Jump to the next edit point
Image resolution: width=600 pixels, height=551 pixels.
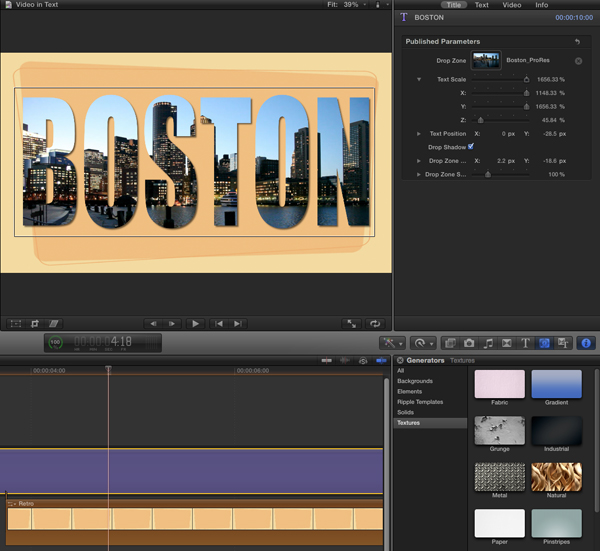[x=238, y=324]
